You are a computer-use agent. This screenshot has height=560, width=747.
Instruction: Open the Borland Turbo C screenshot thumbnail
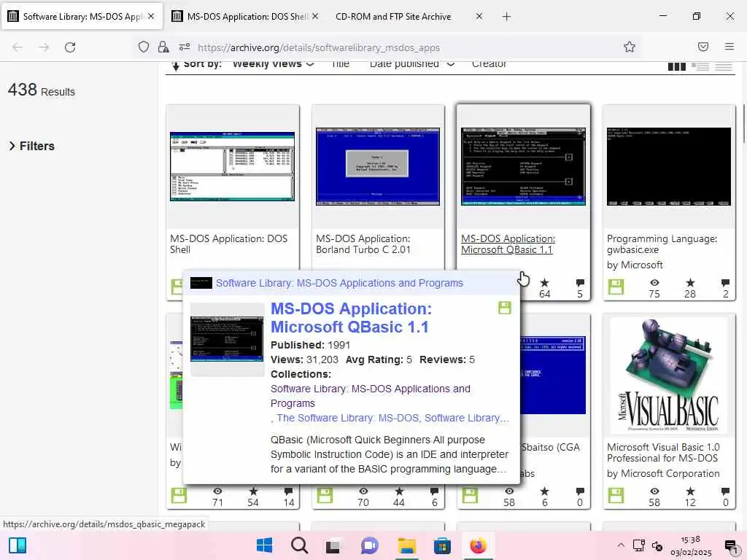click(x=378, y=167)
